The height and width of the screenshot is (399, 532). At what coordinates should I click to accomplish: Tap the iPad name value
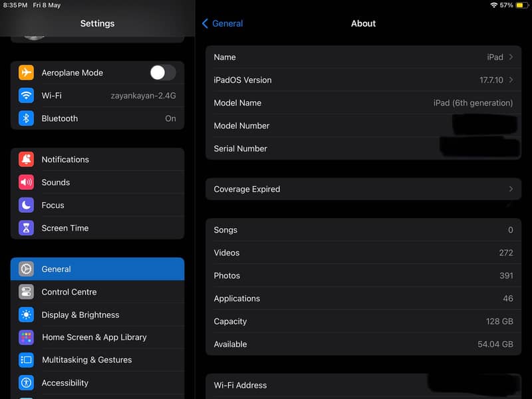coord(495,57)
